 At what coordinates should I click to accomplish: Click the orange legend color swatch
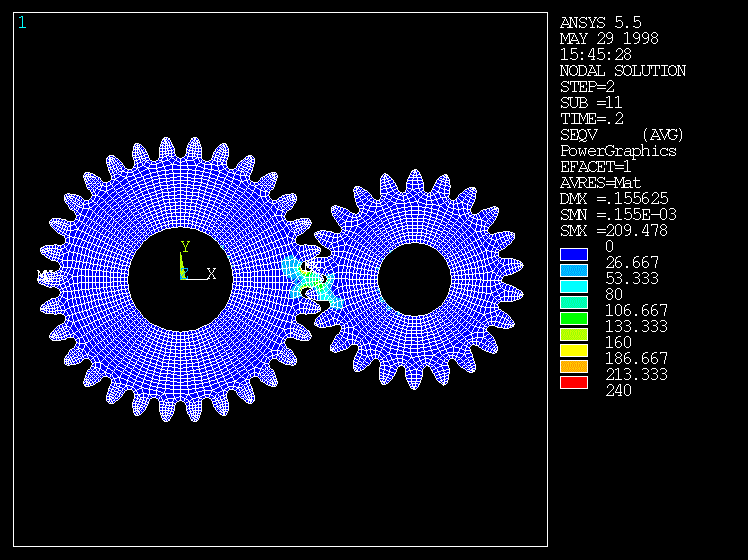pos(573,366)
